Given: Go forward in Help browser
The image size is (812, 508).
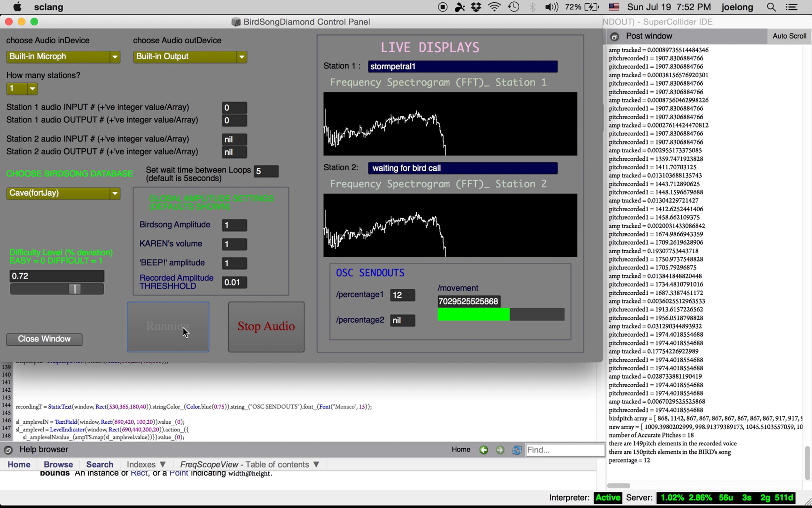Looking at the screenshot, I should [x=500, y=450].
